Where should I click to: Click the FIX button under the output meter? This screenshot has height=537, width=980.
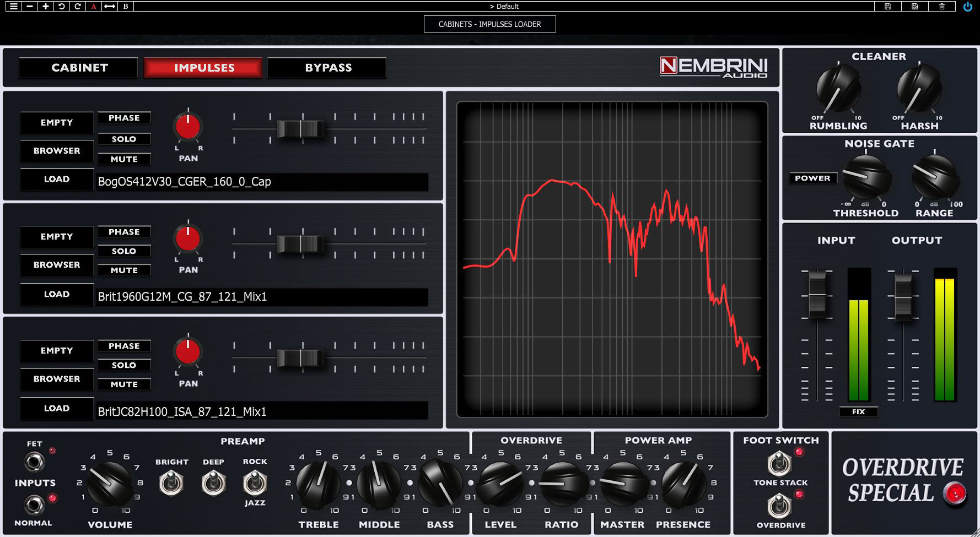click(x=860, y=411)
